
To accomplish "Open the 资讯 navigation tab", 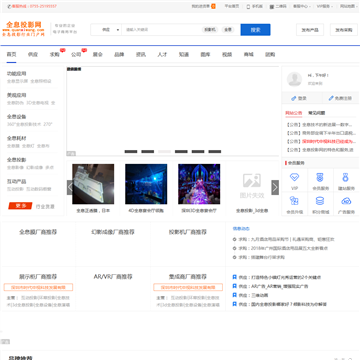I will click(x=141, y=54).
